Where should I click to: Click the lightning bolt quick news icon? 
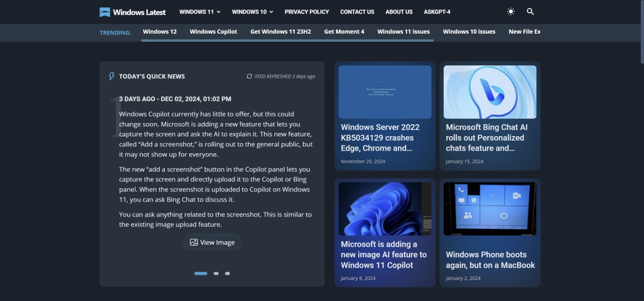[112, 76]
